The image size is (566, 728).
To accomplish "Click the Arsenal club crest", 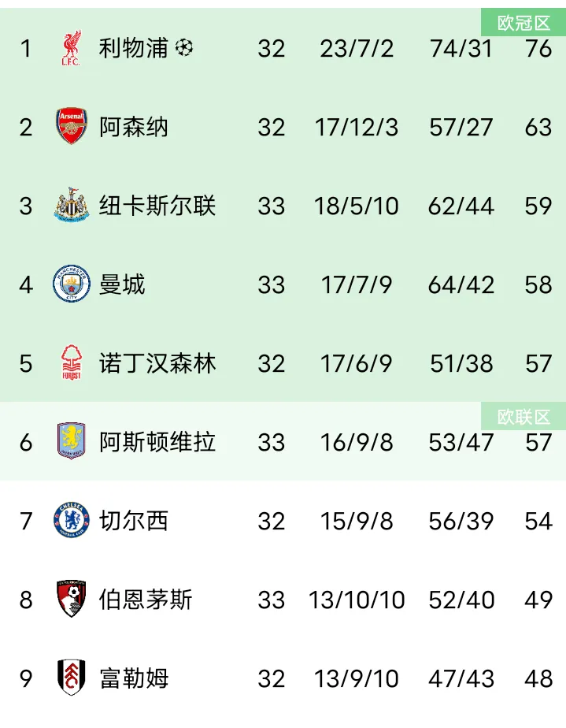I will coord(72,127).
